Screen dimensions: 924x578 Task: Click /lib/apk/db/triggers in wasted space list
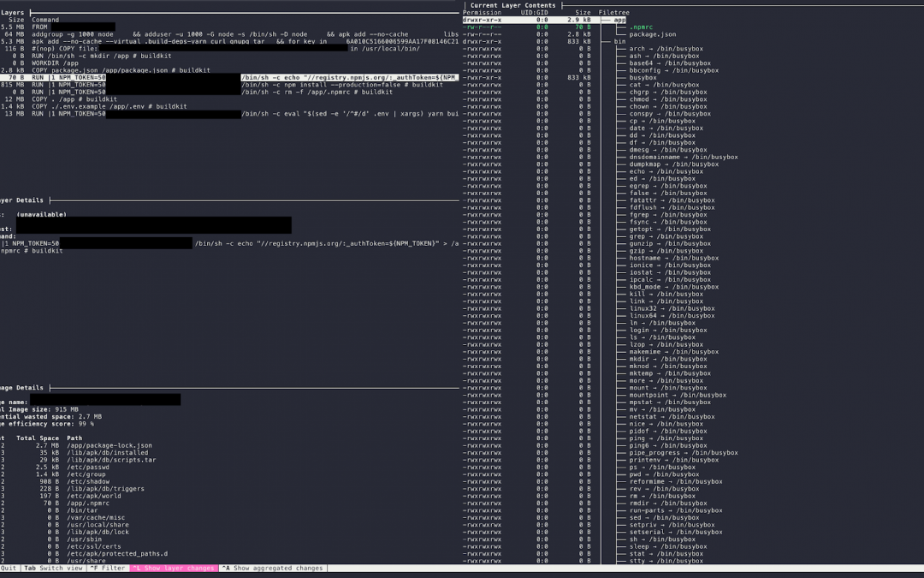click(x=105, y=489)
